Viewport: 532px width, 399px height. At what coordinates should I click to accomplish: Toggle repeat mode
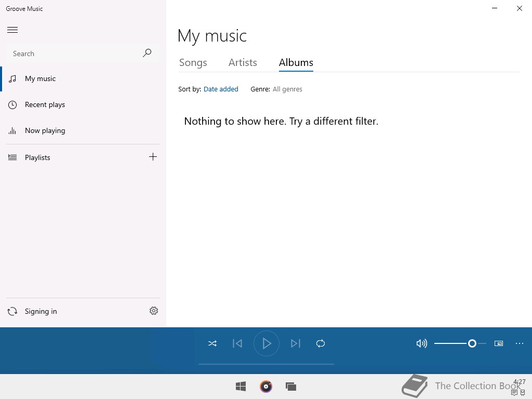coord(321,344)
